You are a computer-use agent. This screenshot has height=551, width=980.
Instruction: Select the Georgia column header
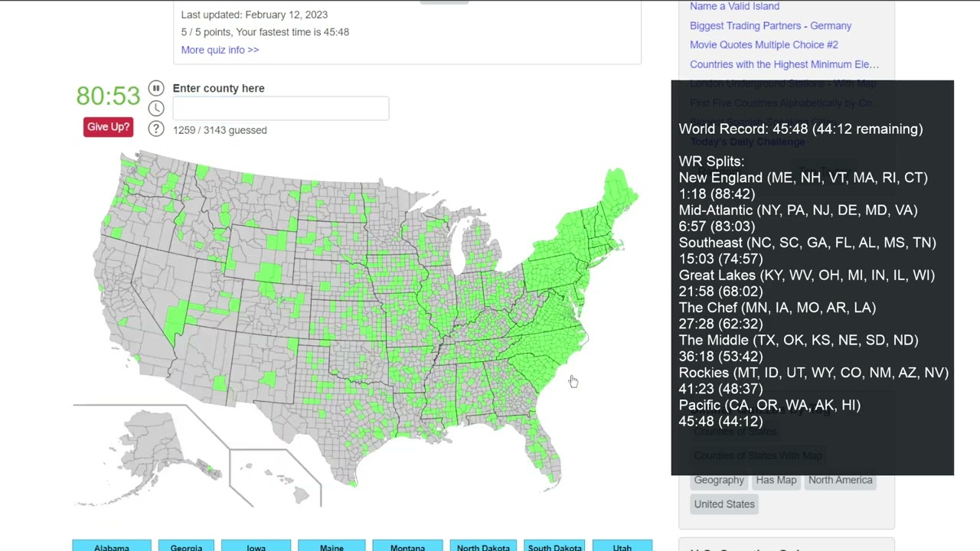point(186,546)
